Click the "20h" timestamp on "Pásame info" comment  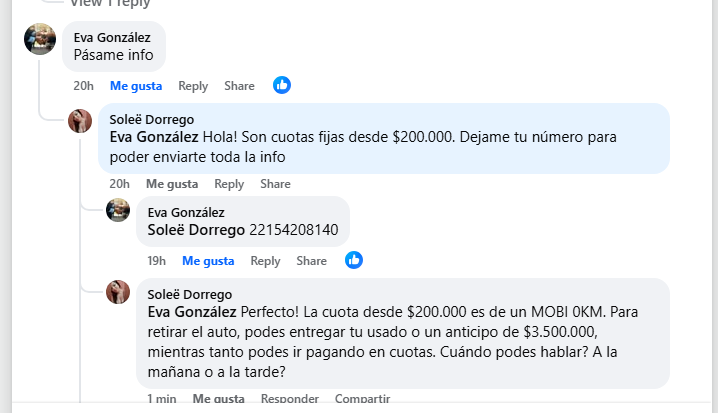click(x=83, y=86)
